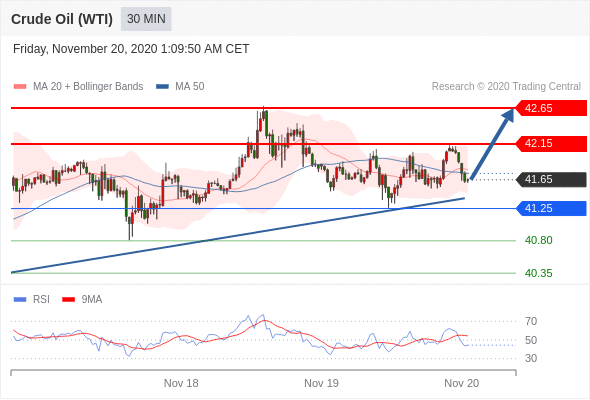Click the Nov 18 date axis label
590x400 pixels.
[x=181, y=383]
